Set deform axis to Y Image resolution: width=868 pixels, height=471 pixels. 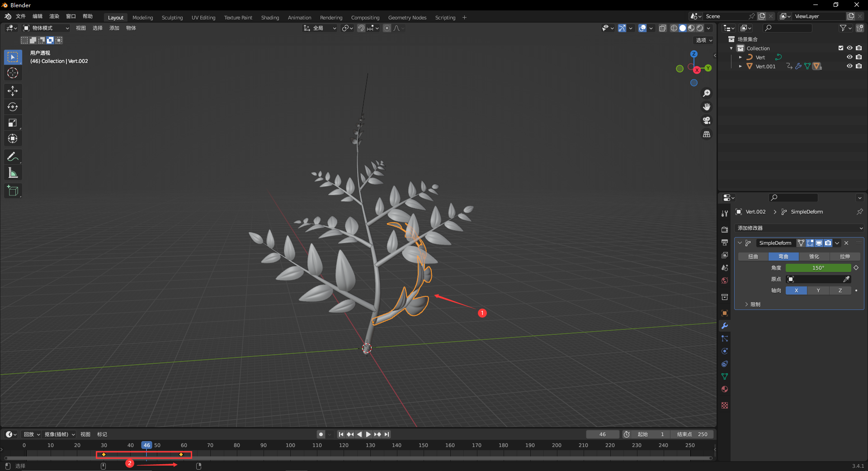pos(818,290)
